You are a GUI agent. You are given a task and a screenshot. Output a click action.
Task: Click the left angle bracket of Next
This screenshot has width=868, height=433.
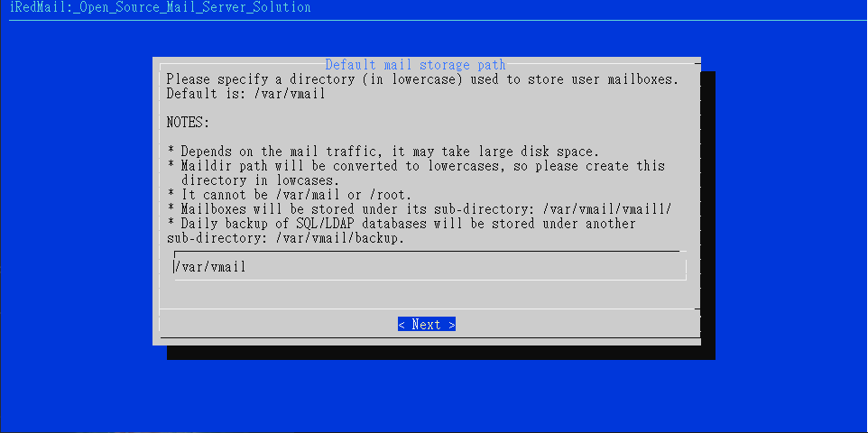(x=402, y=325)
